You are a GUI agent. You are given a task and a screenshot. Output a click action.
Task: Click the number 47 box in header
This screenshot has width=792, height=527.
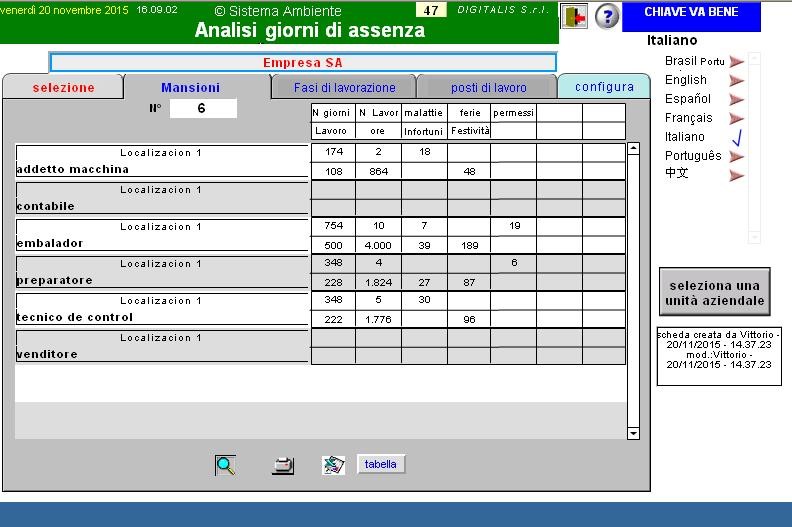tap(431, 10)
